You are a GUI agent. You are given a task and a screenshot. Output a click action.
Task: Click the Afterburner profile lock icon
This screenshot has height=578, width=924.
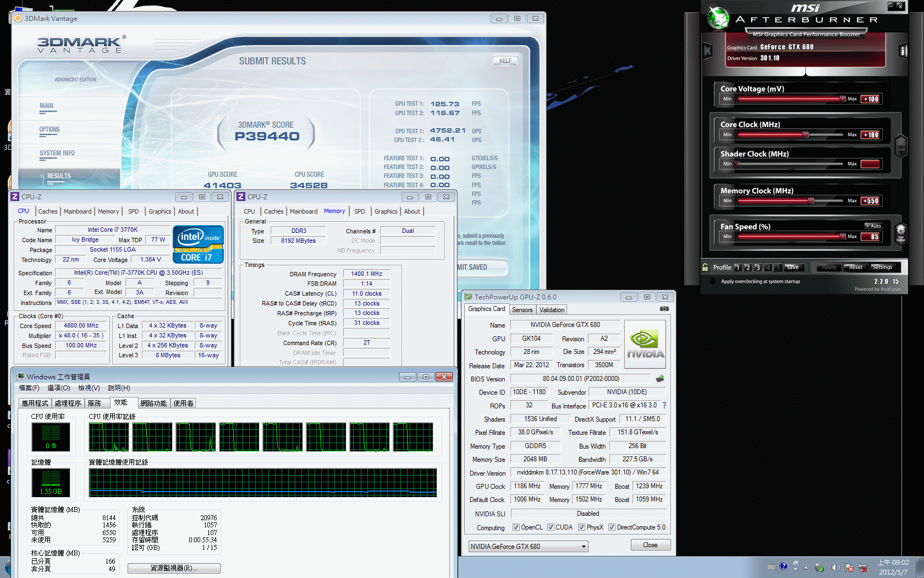pos(705,267)
